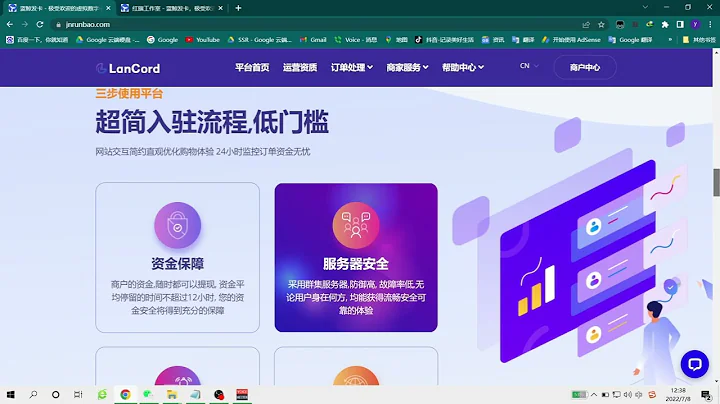The height and width of the screenshot is (404, 720).
Task: Open the notification center icon
Action: tap(706, 394)
